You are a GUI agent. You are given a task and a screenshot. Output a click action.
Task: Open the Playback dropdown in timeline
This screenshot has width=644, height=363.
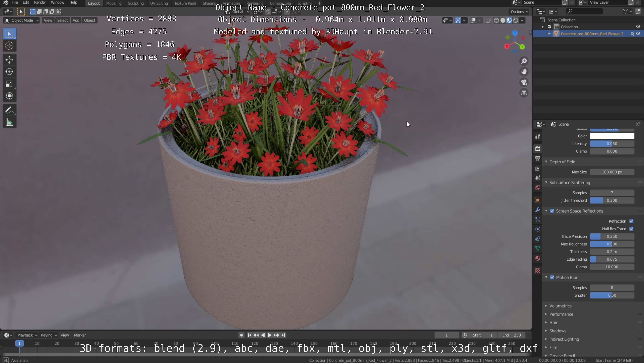pyautogui.click(x=27, y=335)
